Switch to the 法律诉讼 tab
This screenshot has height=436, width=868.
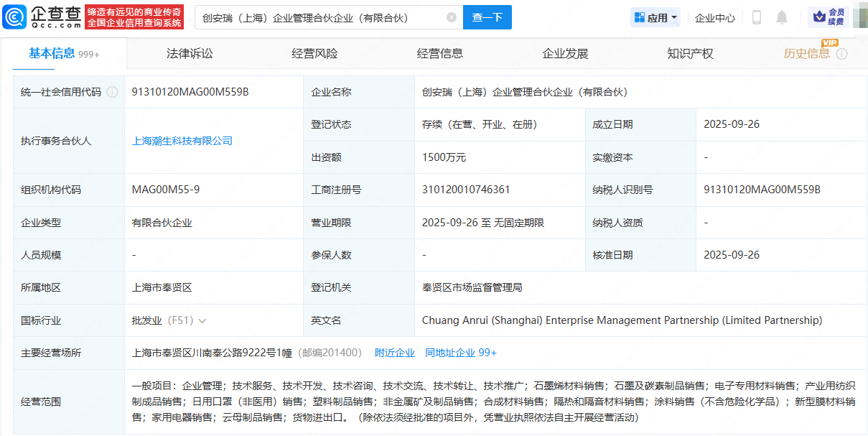click(x=190, y=54)
